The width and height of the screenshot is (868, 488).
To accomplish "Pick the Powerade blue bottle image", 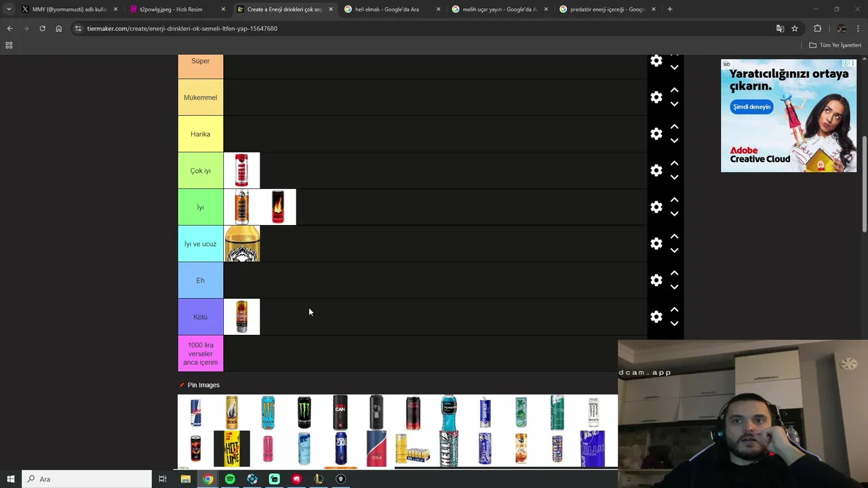I will 448,413.
